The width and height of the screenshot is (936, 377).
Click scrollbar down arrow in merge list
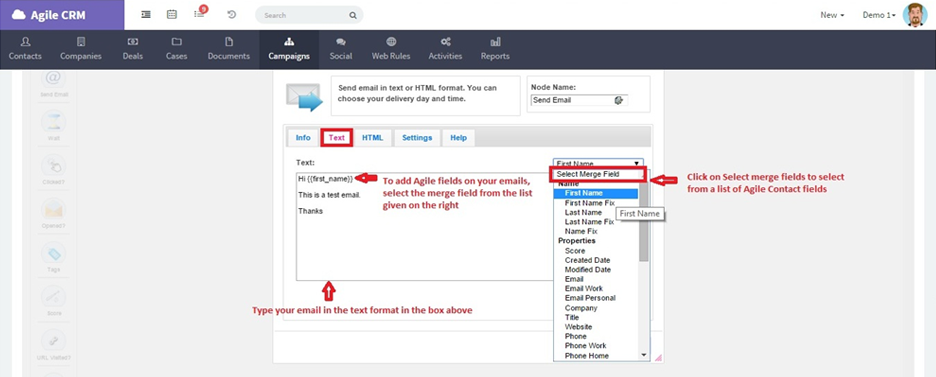(644, 355)
